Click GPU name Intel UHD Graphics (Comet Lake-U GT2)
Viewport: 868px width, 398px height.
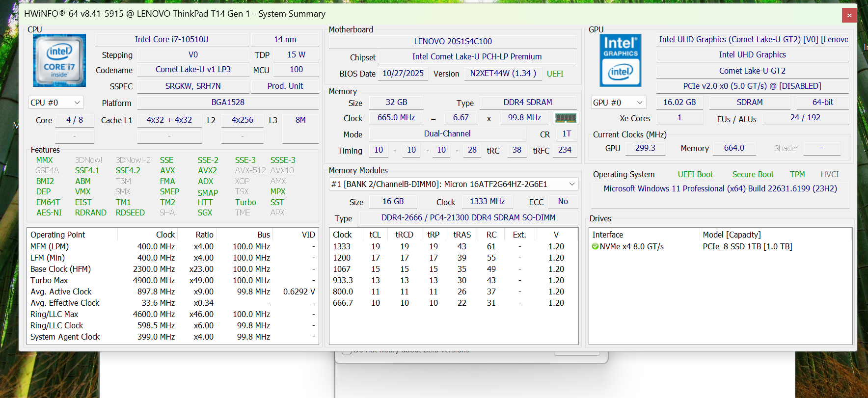click(x=753, y=39)
